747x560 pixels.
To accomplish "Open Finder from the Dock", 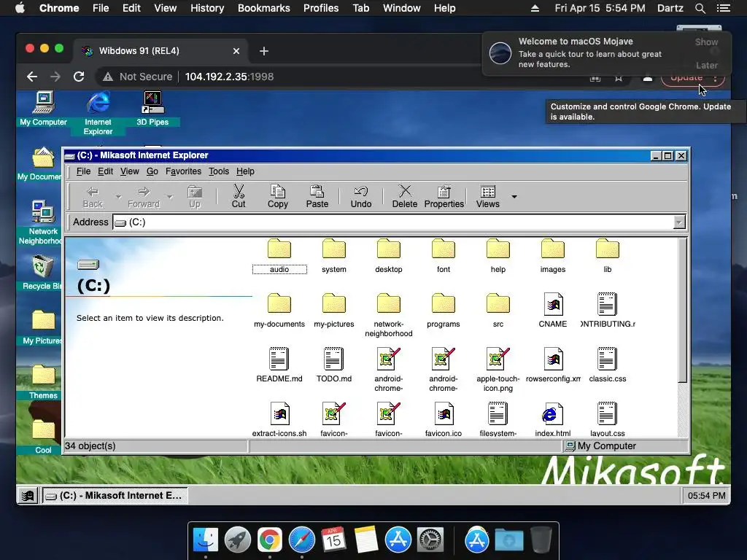I will [x=205, y=540].
